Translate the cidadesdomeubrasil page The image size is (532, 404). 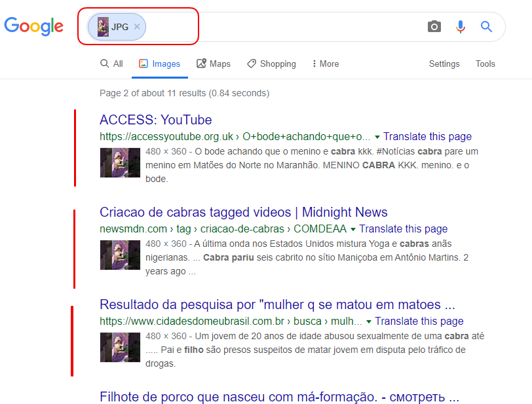(419, 321)
